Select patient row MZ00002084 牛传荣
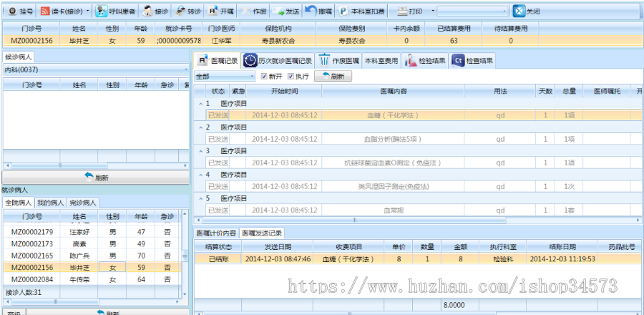This screenshot has height=315, width=644. click(x=91, y=280)
